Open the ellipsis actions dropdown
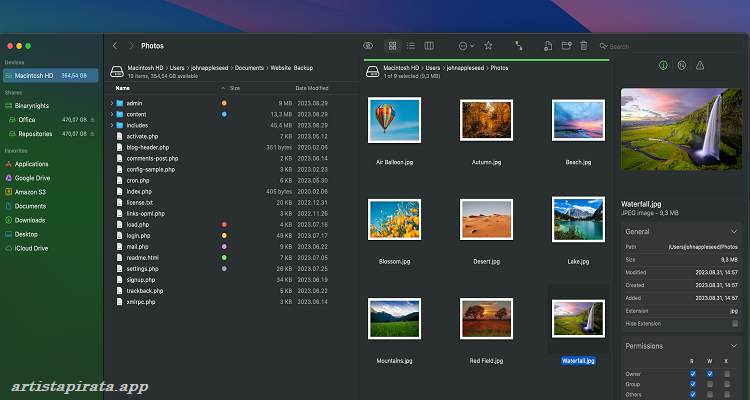This screenshot has width=750, height=400. coord(465,45)
